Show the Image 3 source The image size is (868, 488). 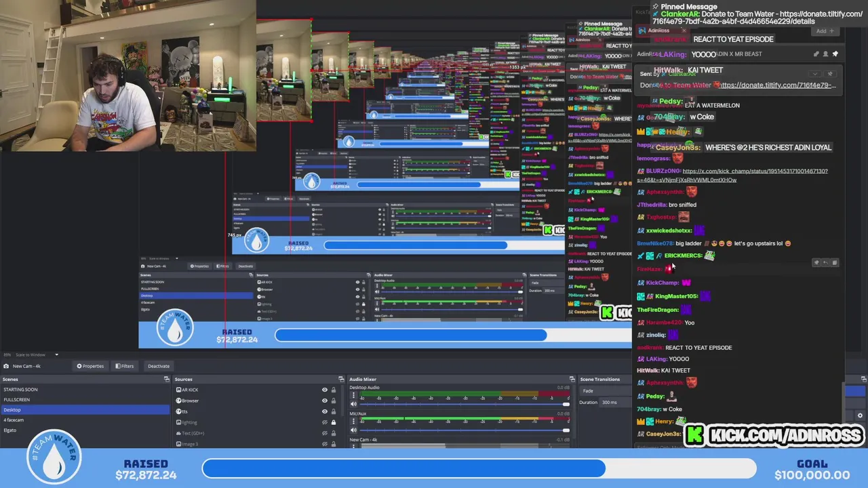point(324,444)
